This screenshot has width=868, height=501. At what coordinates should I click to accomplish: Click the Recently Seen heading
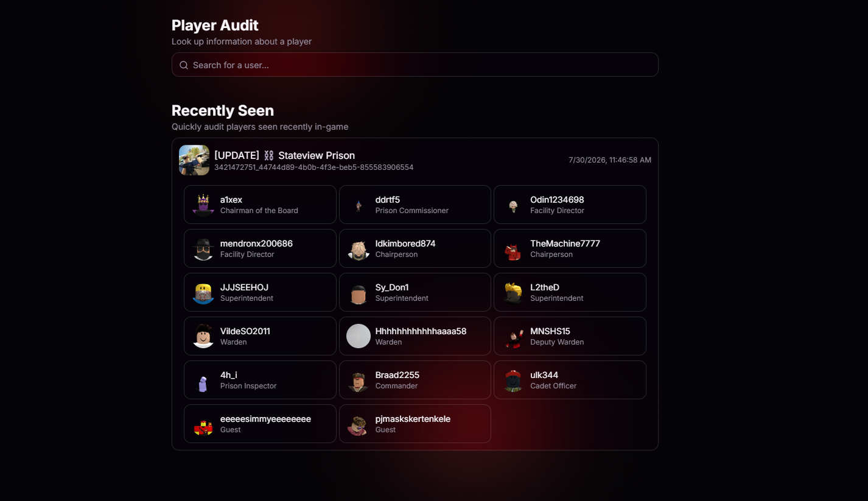point(223,110)
